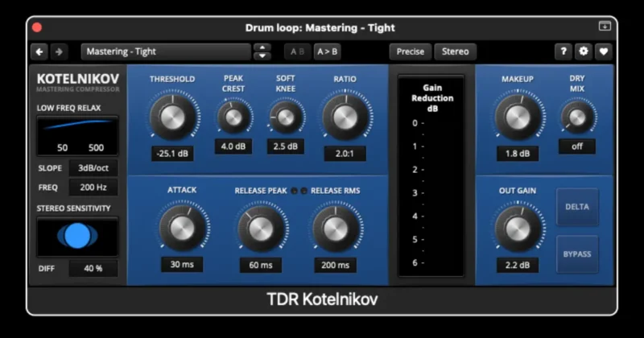
Task: Click the Low Freq Relax curve display
Action: (77, 136)
